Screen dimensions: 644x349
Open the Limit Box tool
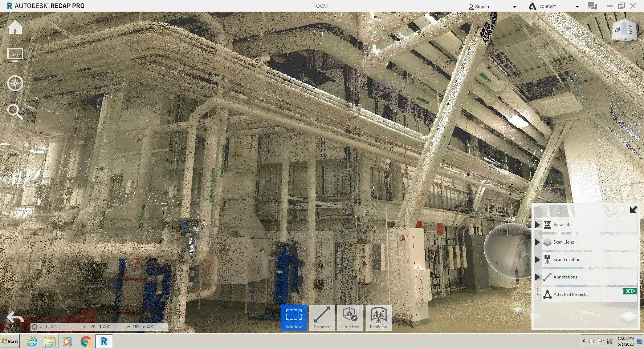(350, 317)
